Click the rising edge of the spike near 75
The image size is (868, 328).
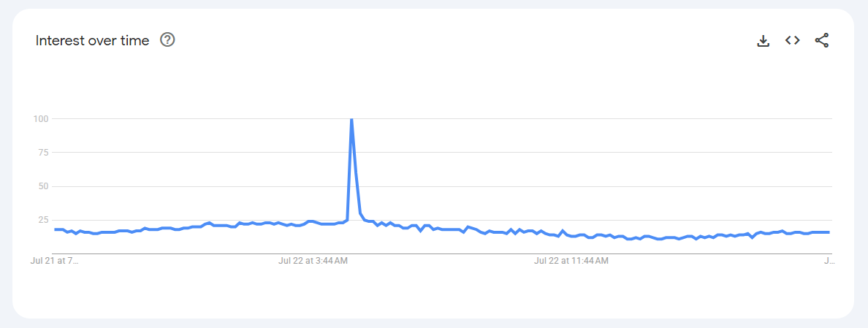click(350, 153)
